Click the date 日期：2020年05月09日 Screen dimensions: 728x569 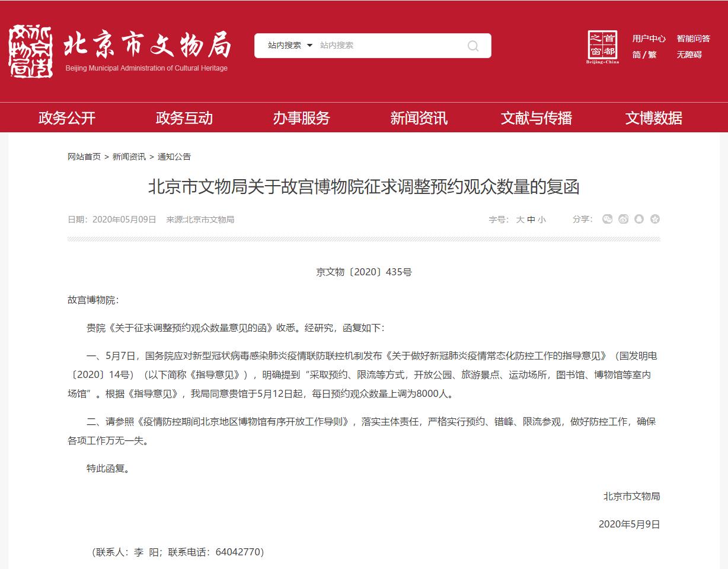112,220
